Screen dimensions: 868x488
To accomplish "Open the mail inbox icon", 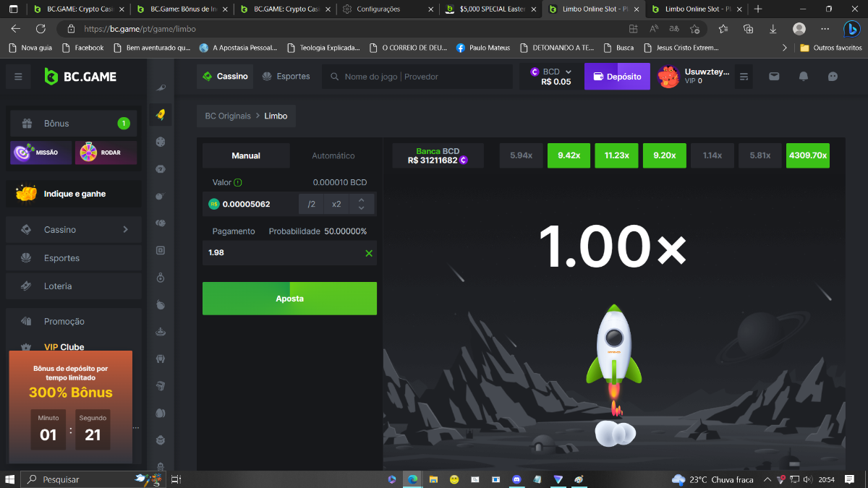I will [774, 77].
